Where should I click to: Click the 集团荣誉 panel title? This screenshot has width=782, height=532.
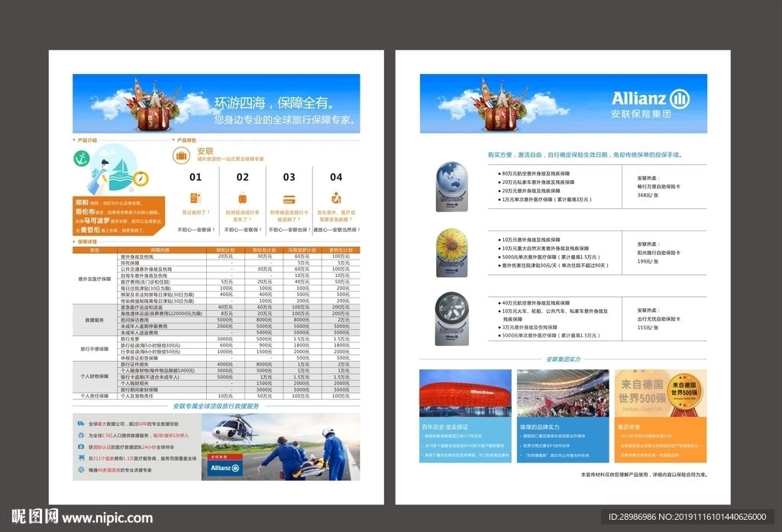coord(629,427)
